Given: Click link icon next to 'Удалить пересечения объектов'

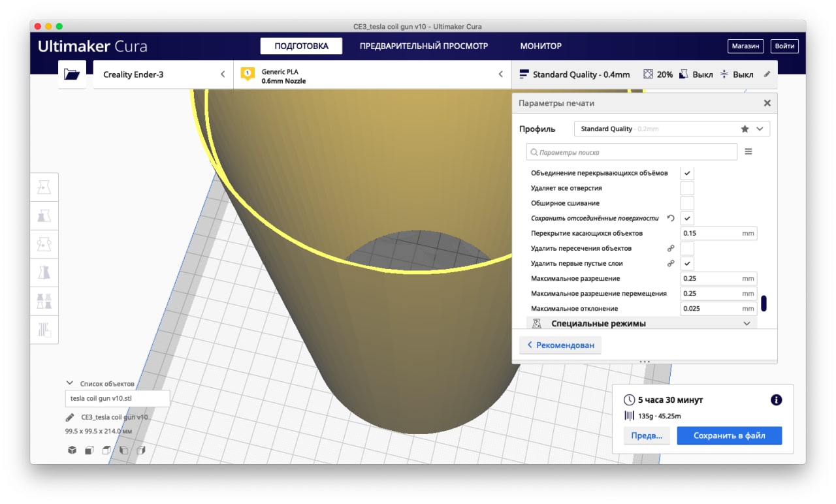Looking at the screenshot, I should click(671, 248).
